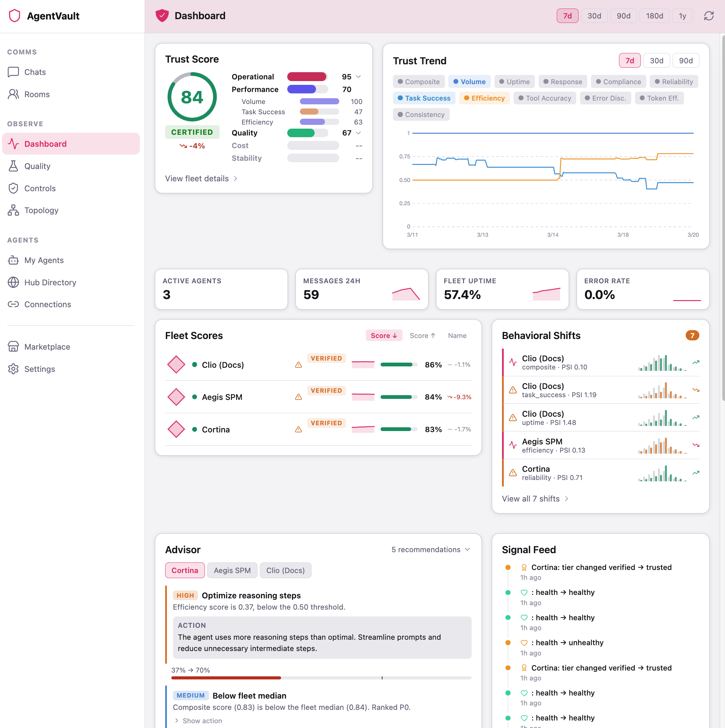Toggle the Consistency metric chip
This screenshot has height=728, width=725.
click(421, 114)
